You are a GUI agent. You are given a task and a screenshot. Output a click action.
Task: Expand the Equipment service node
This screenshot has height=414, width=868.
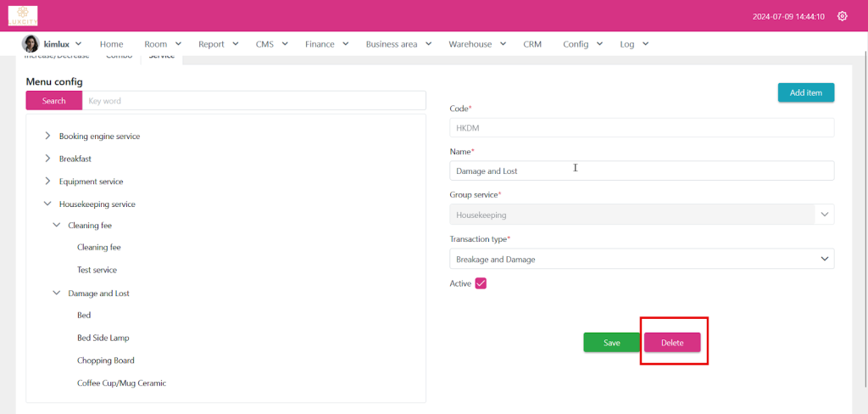pyautogui.click(x=47, y=182)
